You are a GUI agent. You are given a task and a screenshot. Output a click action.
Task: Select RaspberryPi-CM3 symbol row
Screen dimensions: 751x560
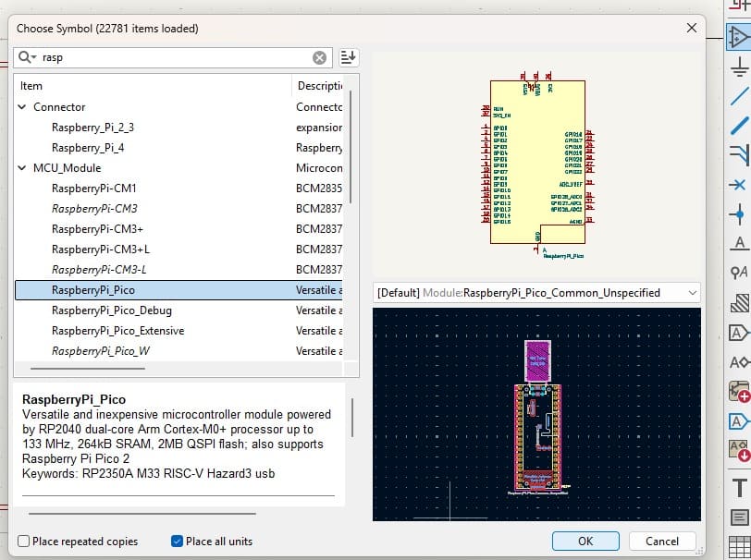coord(179,209)
